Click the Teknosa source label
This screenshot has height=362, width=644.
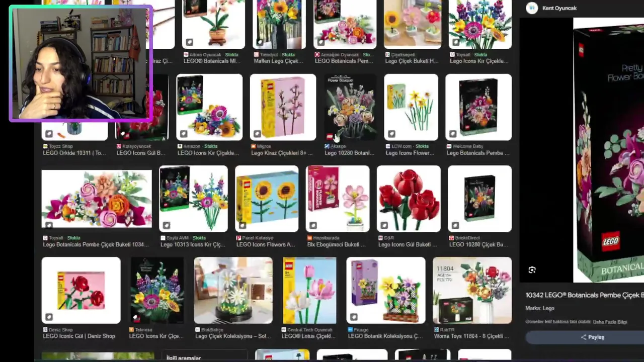[143, 330]
